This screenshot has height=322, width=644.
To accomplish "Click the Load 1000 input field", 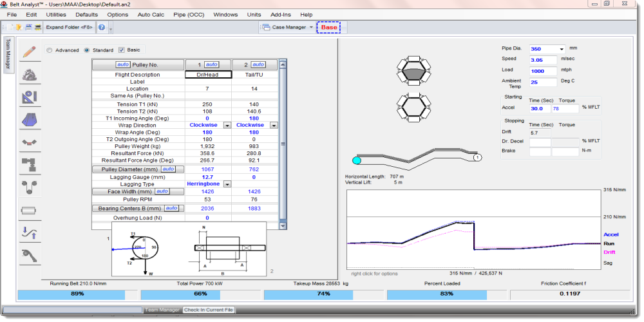I will [x=543, y=71].
